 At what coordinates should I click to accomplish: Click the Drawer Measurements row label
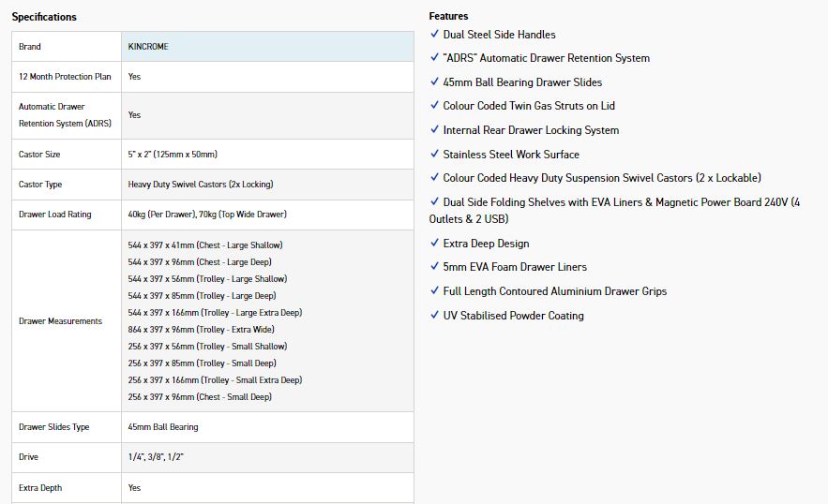click(60, 321)
